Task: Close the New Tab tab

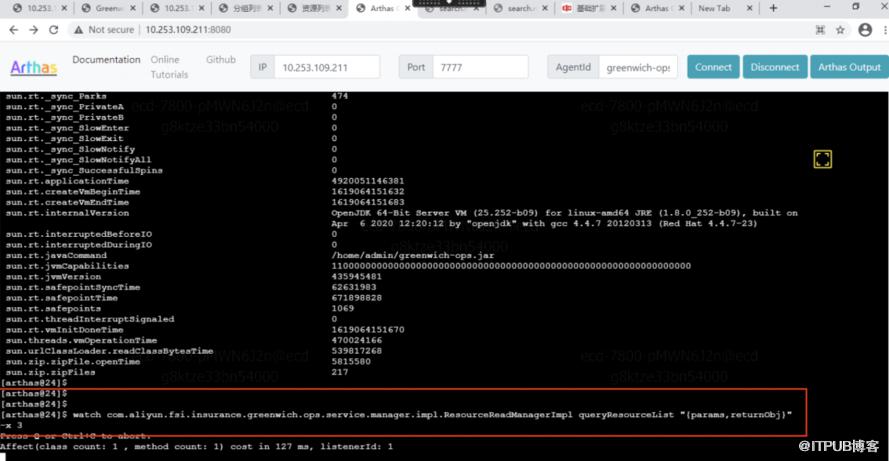Action: tap(749, 8)
